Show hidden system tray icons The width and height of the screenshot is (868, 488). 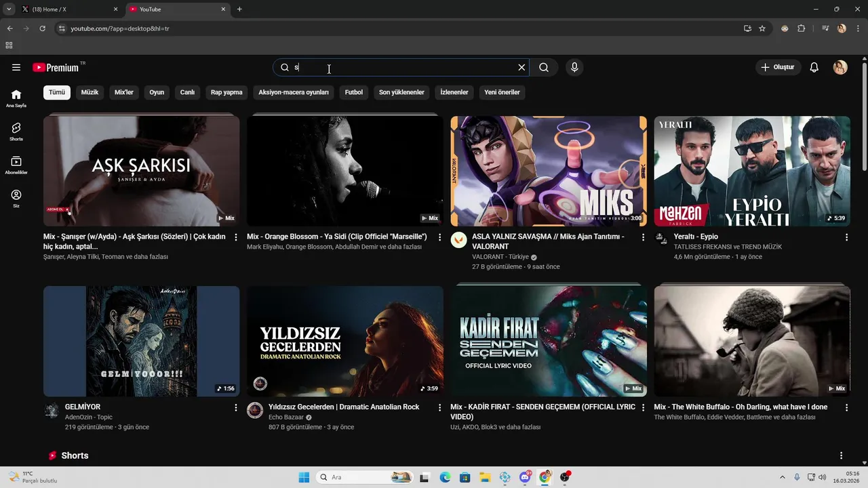tap(783, 477)
